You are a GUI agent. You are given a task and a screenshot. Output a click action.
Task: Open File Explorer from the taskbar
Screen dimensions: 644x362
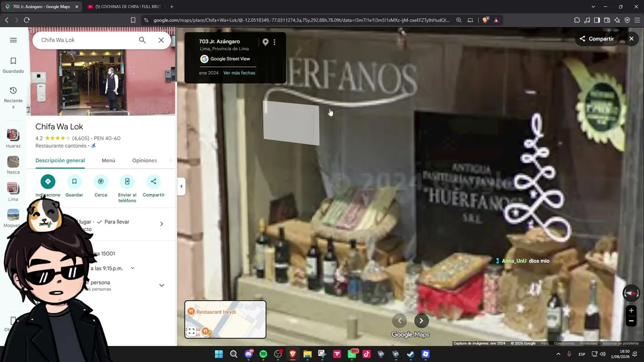(307, 354)
